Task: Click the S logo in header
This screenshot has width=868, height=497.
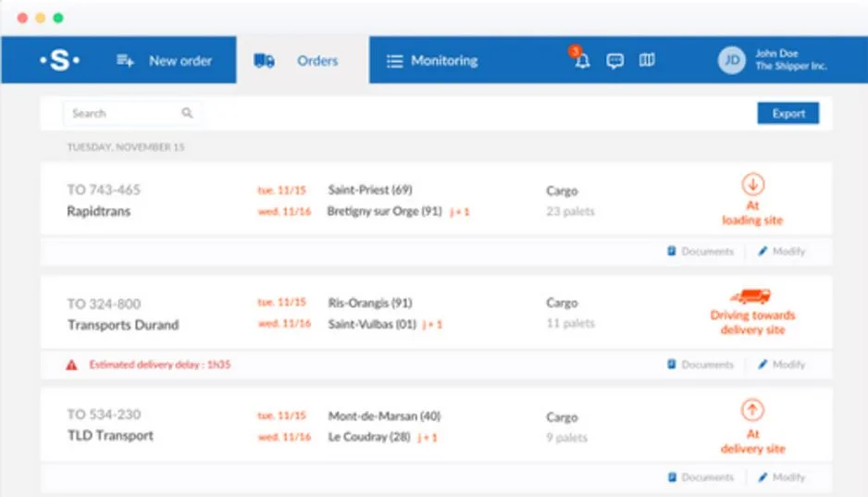Action: 60,60
